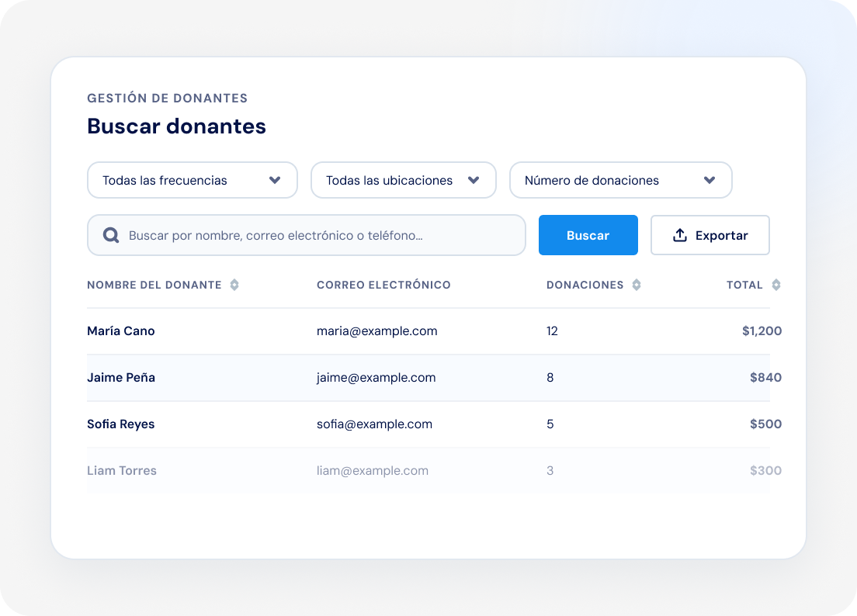
Task: Open the Número de donaciones dropdown
Action: 620,180
